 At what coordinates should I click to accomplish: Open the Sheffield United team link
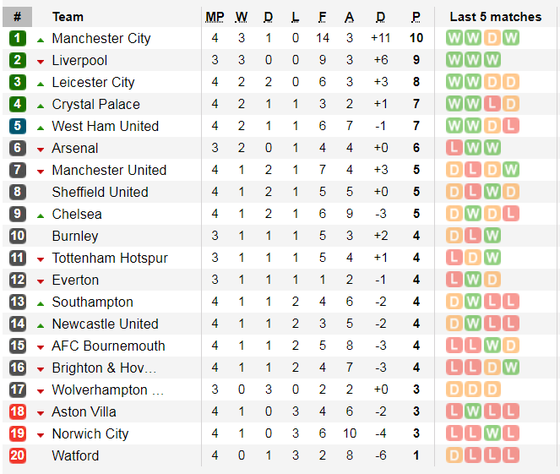100,192
